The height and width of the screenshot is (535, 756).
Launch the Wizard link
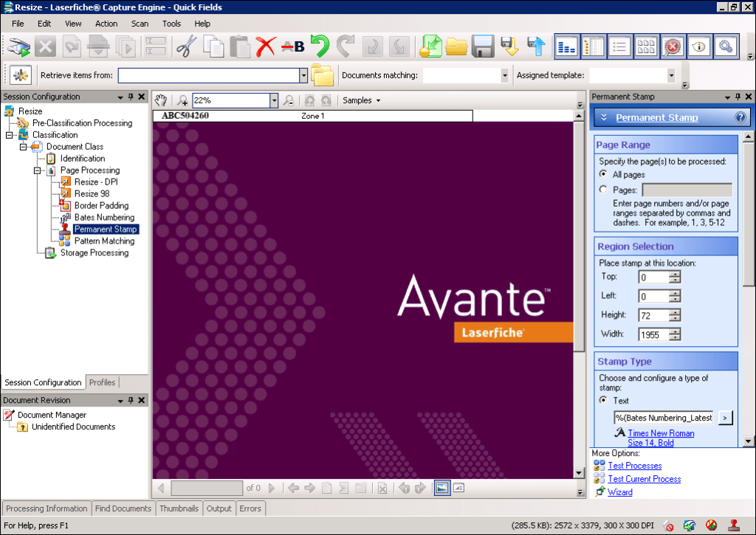pos(620,492)
